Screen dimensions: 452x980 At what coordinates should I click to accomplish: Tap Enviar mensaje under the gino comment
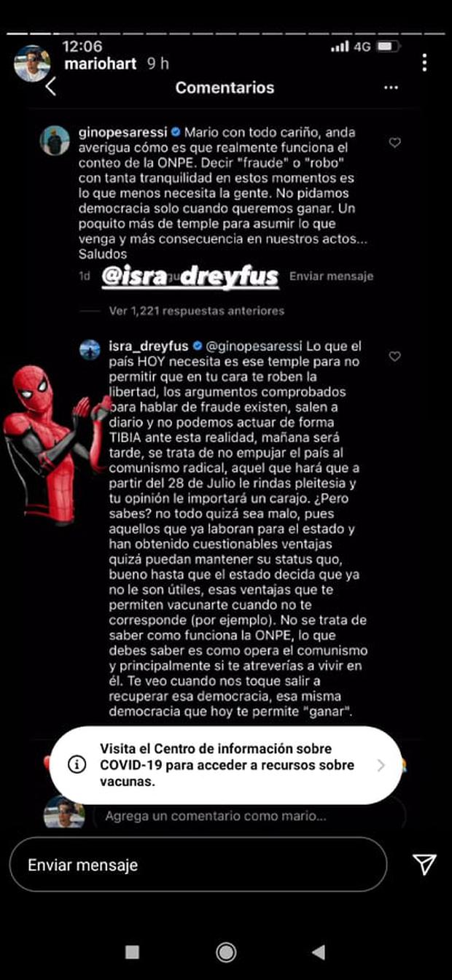[331, 276]
